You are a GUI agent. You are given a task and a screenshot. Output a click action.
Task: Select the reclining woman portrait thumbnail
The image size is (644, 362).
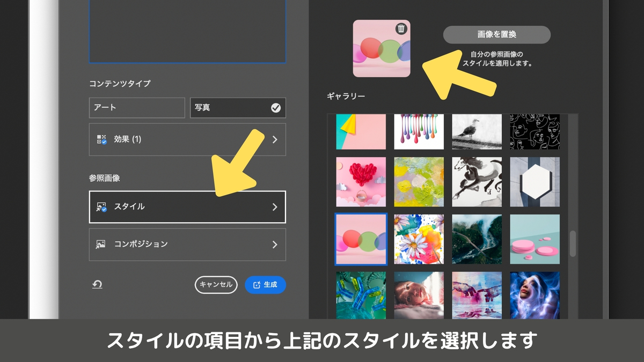click(419, 295)
